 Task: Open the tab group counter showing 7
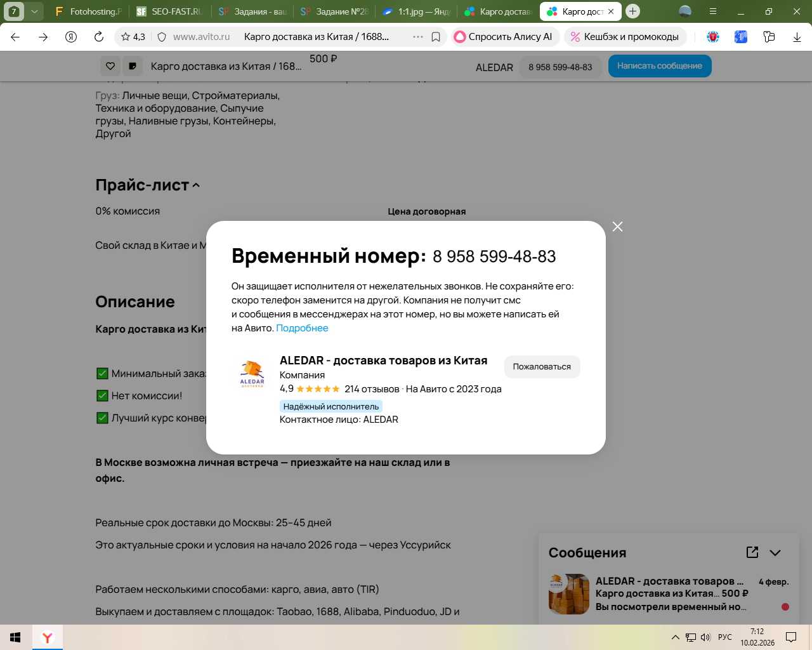click(x=14, y=11)
